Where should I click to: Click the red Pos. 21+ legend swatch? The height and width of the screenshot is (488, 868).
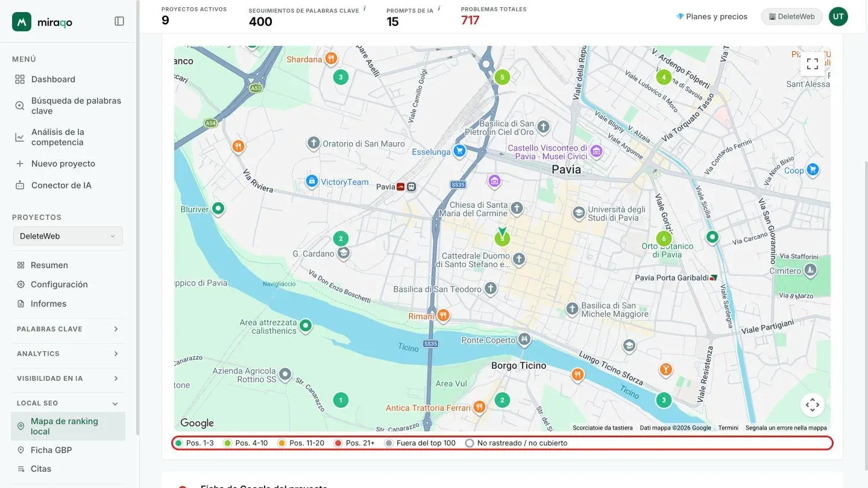coord(338,443)
